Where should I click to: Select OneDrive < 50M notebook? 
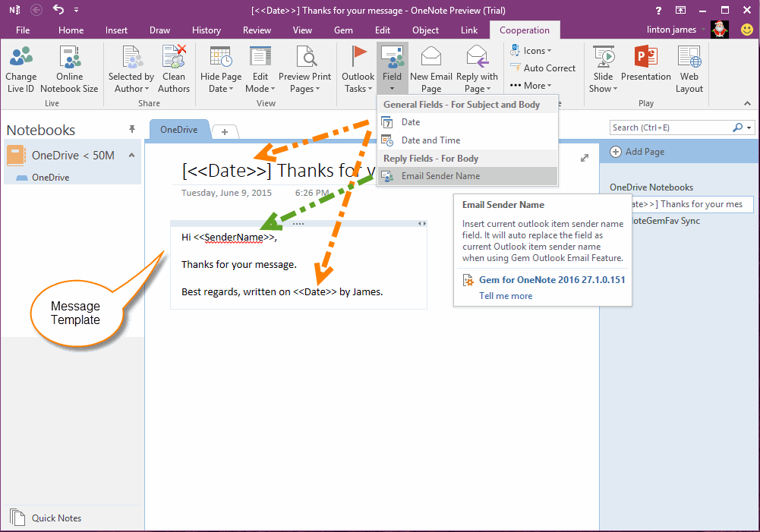click(72, 155)
